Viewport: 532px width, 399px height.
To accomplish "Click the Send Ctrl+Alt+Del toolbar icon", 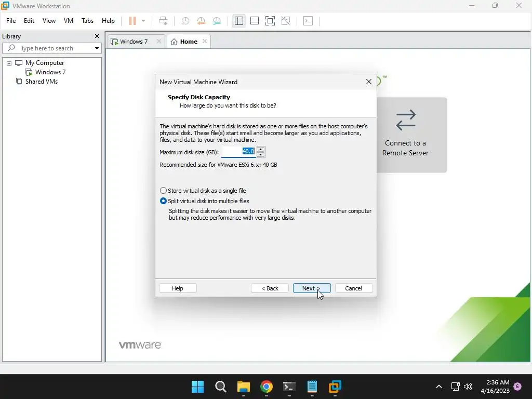I will pos(163,21).
